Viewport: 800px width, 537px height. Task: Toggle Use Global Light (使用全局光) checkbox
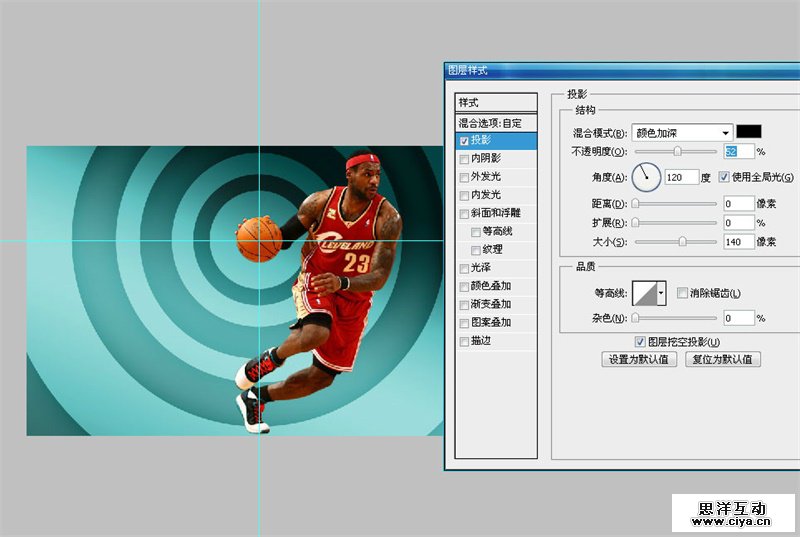point(724,177)
